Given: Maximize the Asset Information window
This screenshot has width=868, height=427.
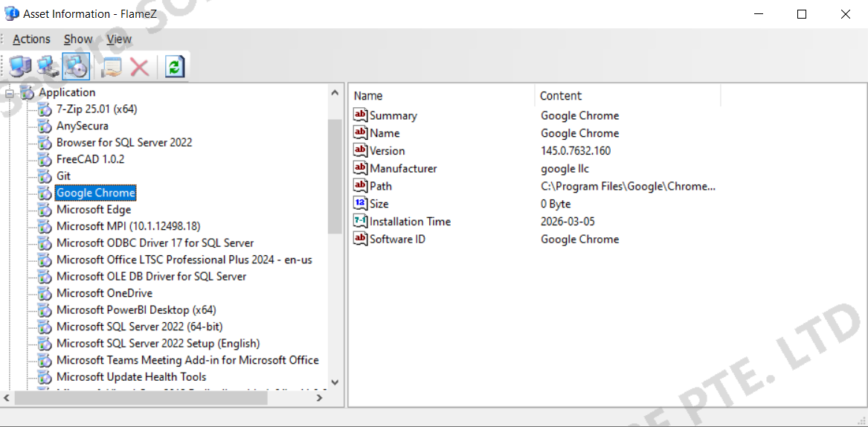Looking at the screenshot, I should (x=802, y=14).
